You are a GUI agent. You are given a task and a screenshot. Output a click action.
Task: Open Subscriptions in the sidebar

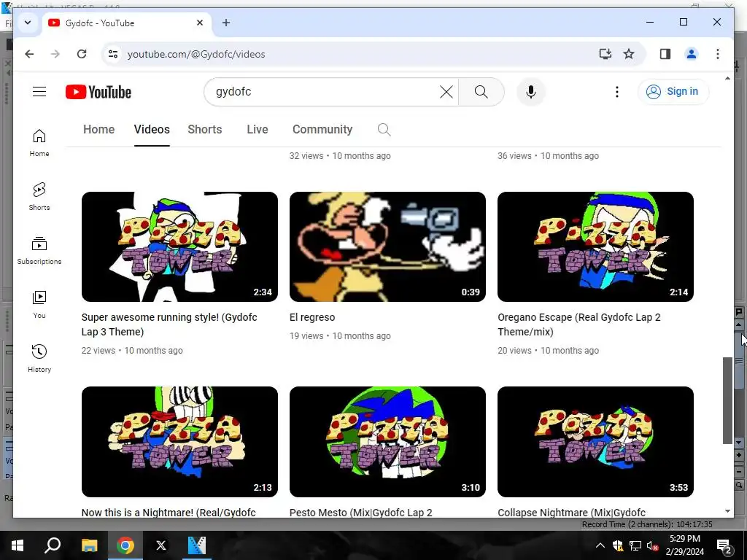pos(39,251)
